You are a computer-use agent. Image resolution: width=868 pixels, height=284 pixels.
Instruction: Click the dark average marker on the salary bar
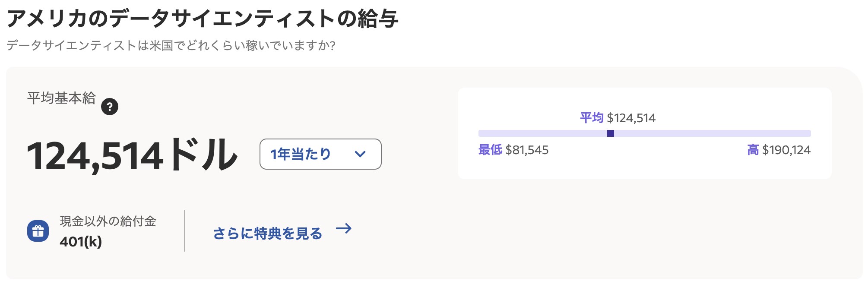click(x=611, y=133)
